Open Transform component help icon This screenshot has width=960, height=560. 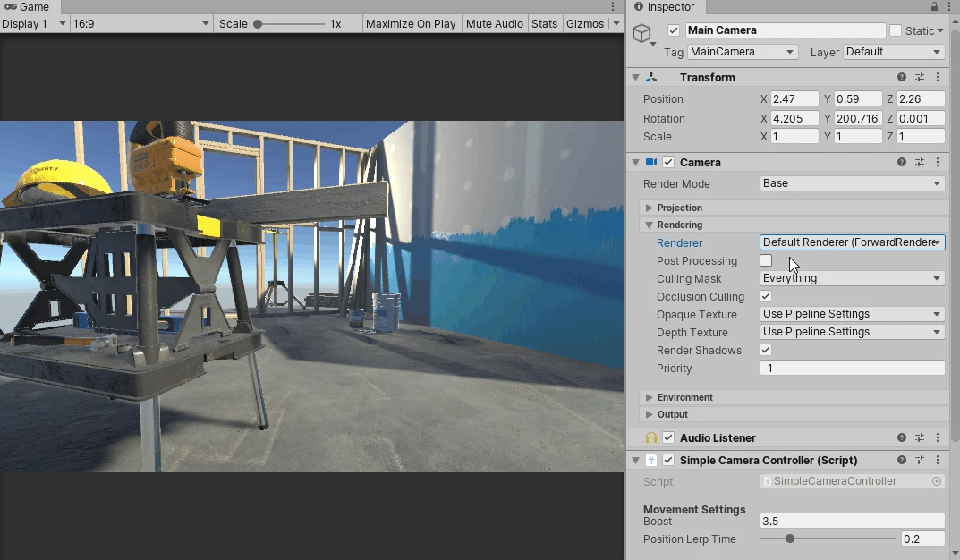pos(901,77)
